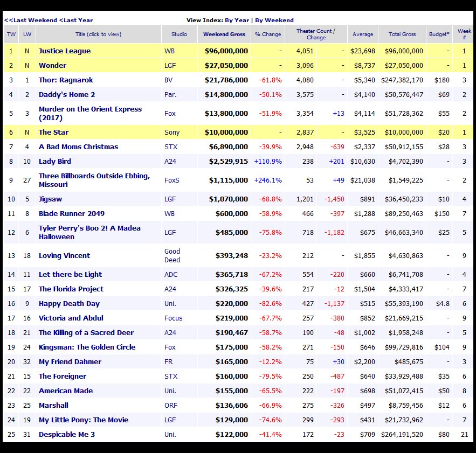This screenshot has width=476, height=453.
Task: Sort by Theater Count / Change header
Action: 316,34
